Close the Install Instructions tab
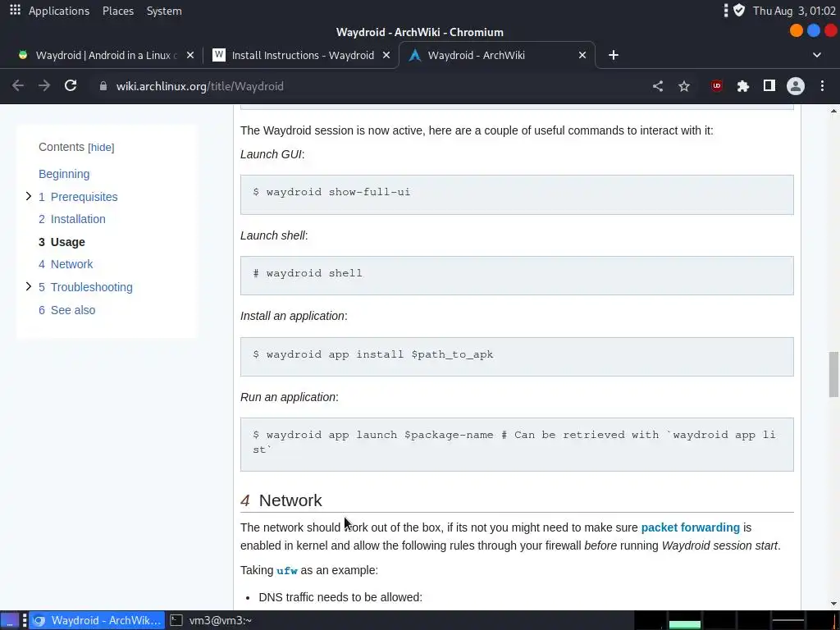Viewport: 840px width, 630px height. [386, 55]
